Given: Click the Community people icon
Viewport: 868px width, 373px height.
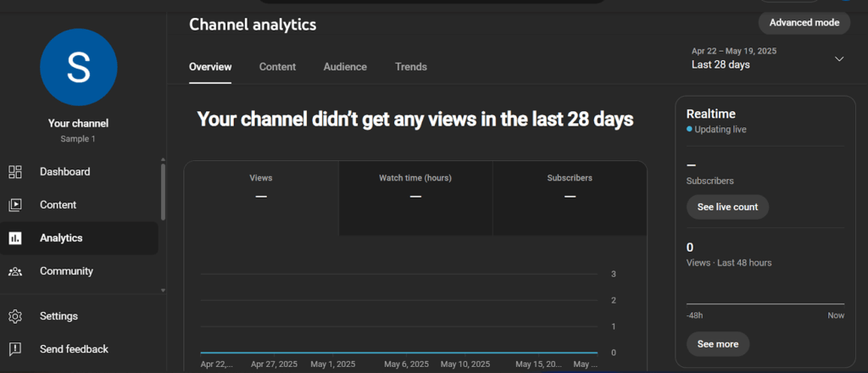Looking at the screenshot, I should point(15,271).
